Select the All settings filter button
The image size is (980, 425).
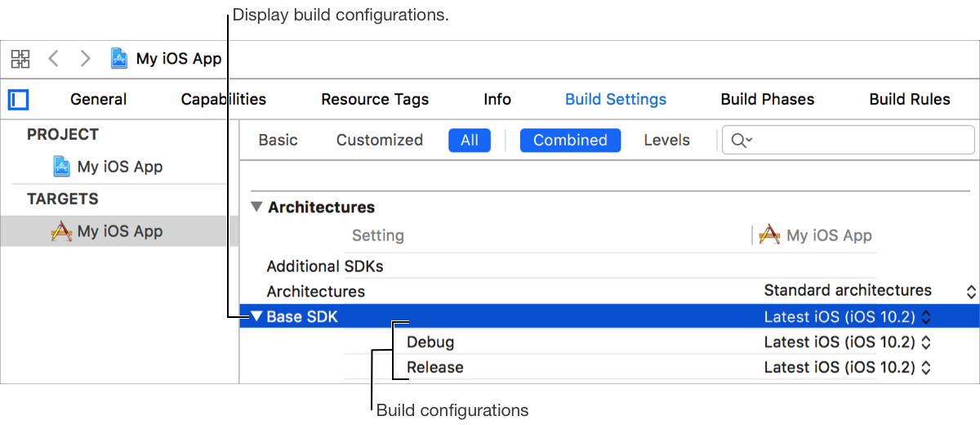click(469, 141)
